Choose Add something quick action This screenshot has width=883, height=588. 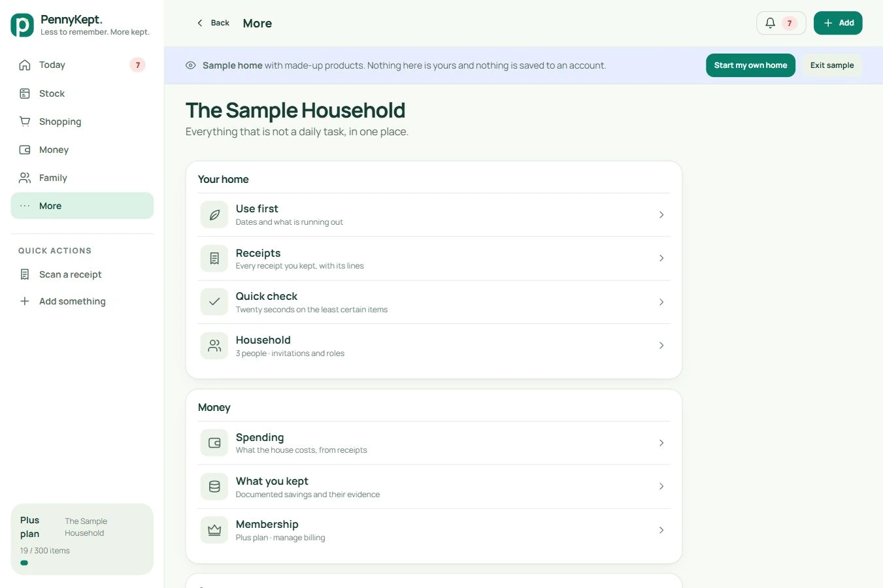click(x=82, y=301)
